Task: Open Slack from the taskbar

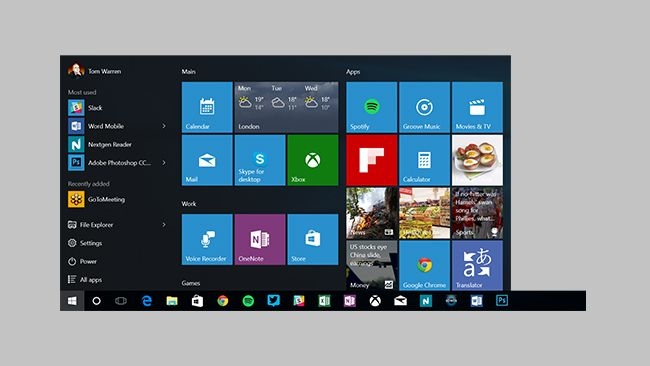Action: [x=299, y=301]
